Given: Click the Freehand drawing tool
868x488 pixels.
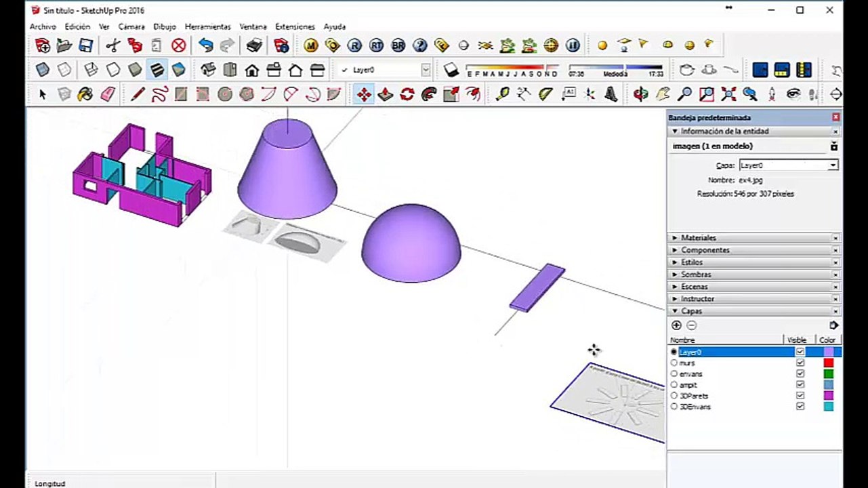Looking at the screenshot, I should [x=159, y=94].
